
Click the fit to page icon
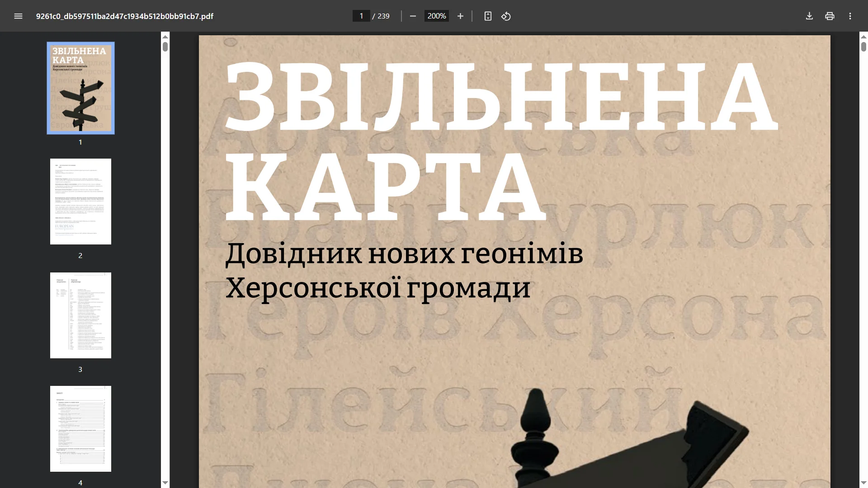[488, 16]
